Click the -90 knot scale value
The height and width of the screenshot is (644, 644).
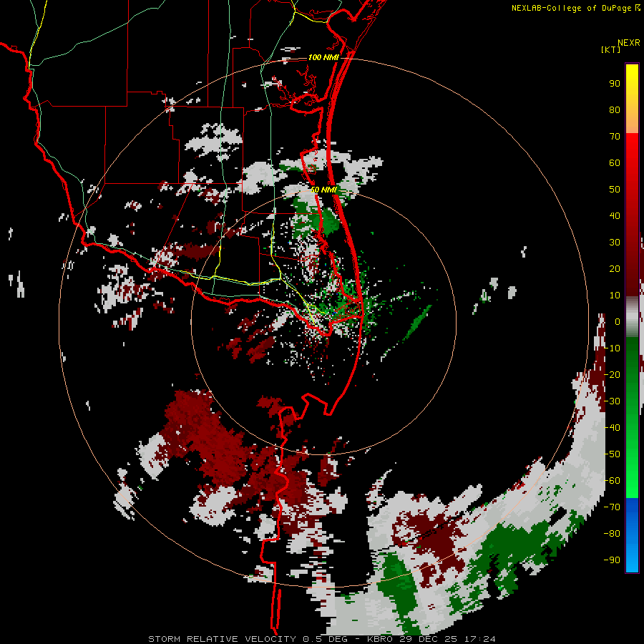pos(612,560)
